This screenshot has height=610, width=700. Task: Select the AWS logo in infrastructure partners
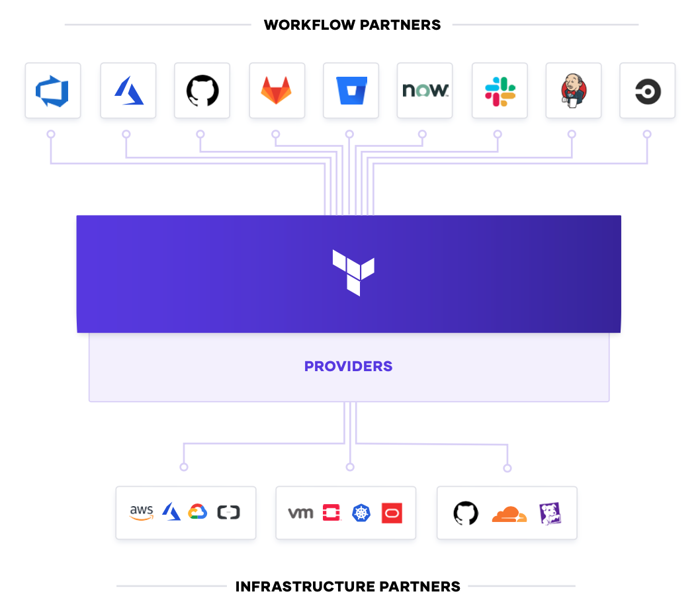[x=142, y=513]
